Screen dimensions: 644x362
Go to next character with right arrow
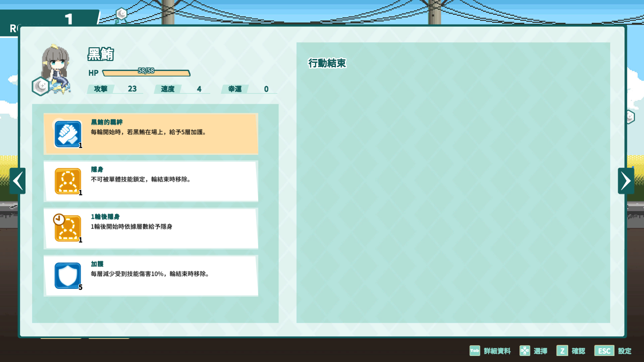point(626,181)
